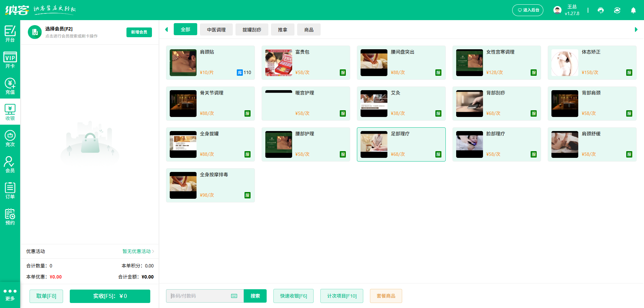Image resolution: width=644 pixels, height=308 pixels.
Task: Open the 订单 orders icon
Action: click(x=10, y=190)
